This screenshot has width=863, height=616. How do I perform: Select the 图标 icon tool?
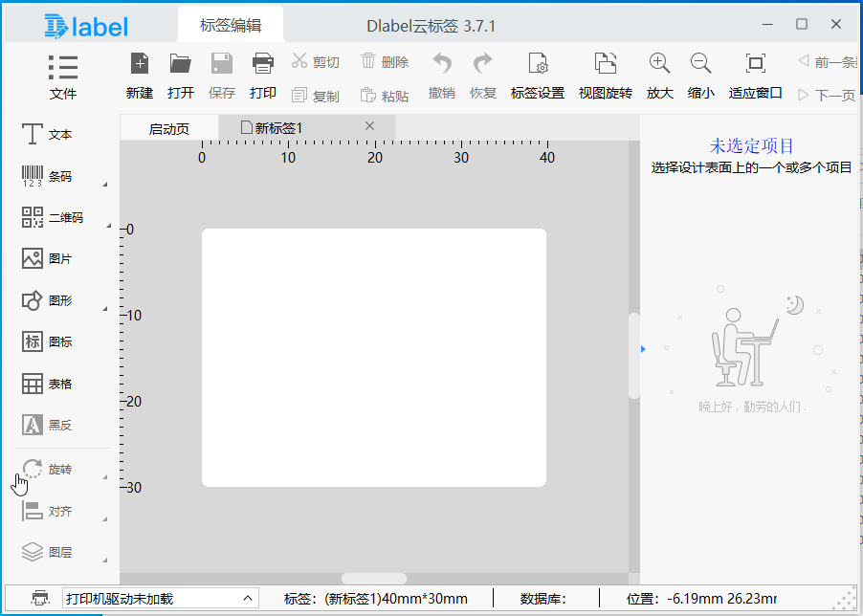coord(47,341)
